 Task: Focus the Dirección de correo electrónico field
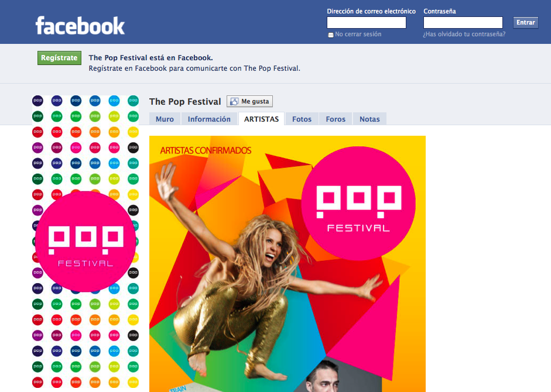pyautogui.click(x=367, y=22)
